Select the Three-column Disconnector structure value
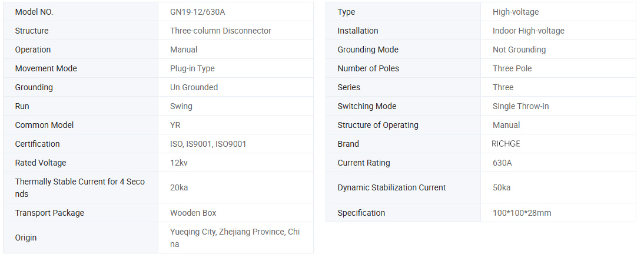This screenshot has height=257, width=644. [x=221, y=31]
